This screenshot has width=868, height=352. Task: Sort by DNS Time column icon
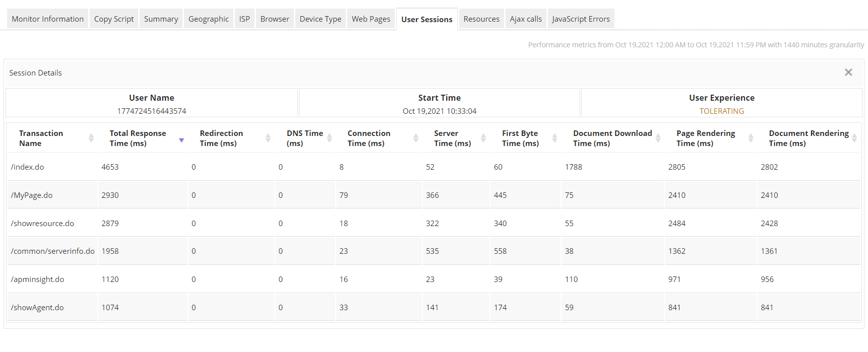click(x=330, y=138)
